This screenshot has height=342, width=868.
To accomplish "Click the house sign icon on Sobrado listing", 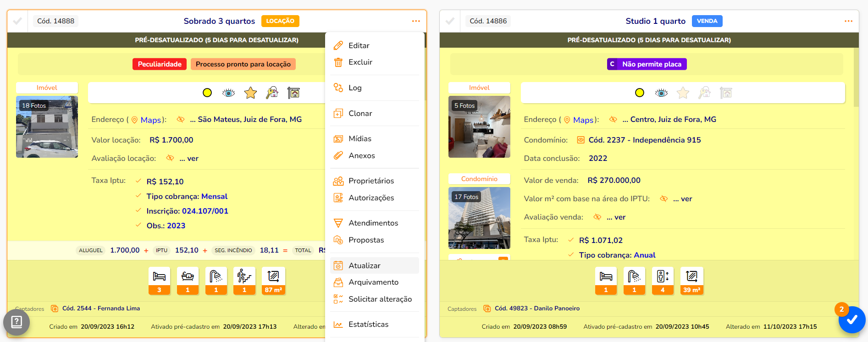I will pos(293,93).
